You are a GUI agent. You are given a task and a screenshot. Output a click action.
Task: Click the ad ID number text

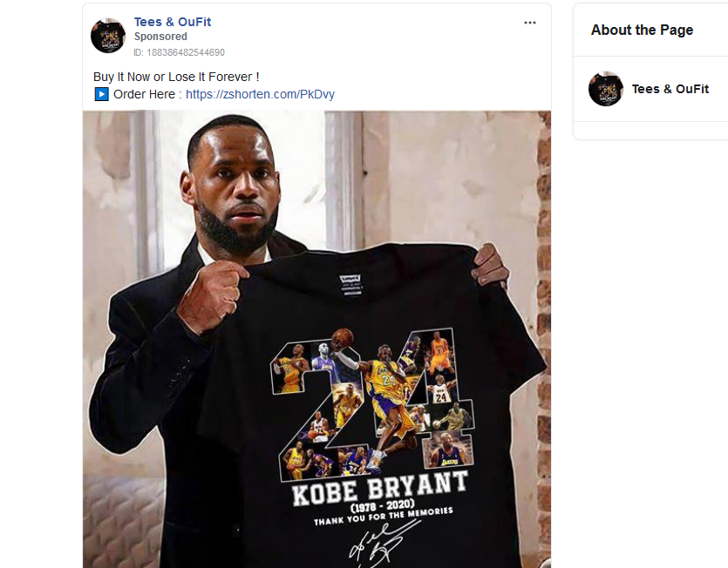click(179, 52)
